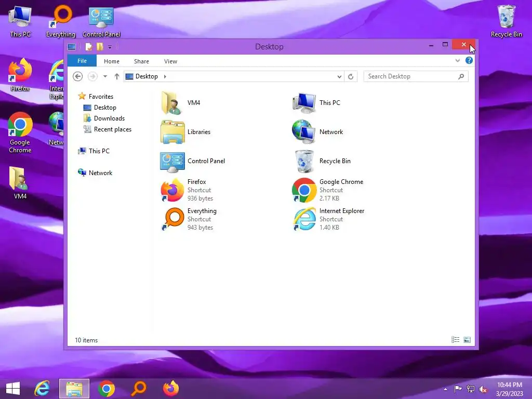
Task: Open the address bar history dropdown
Action: (339, 77)
